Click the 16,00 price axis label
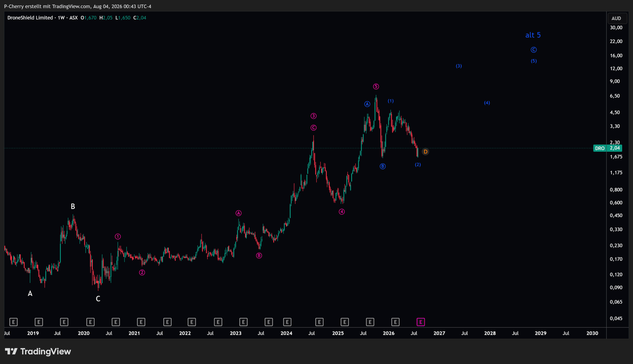 click(x=616, y=55)
